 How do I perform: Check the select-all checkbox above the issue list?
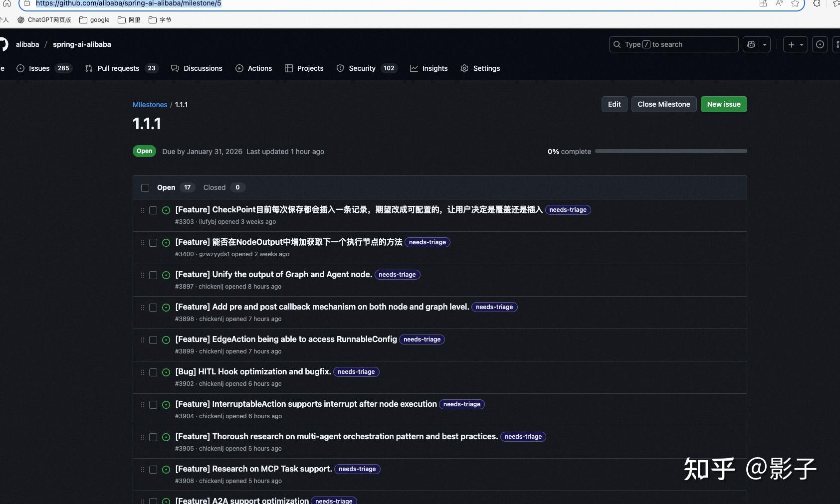pyautogui.click(x=145, y=188)
